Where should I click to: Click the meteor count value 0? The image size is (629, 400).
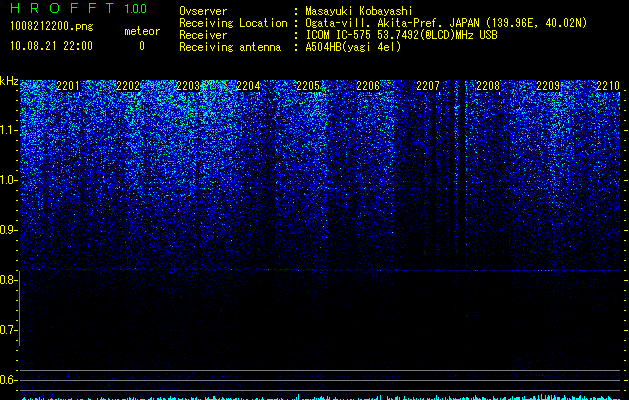click(x=142, y=46)
